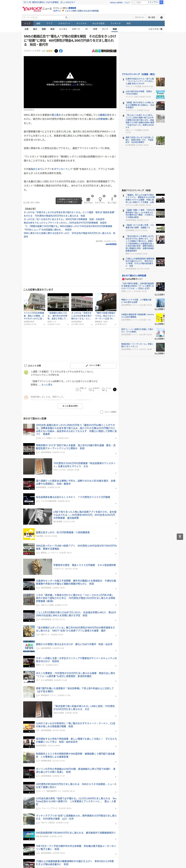This screenshot has width=186, height=868.
Task: Click コメントを書く button
Action: click(93, 365)
